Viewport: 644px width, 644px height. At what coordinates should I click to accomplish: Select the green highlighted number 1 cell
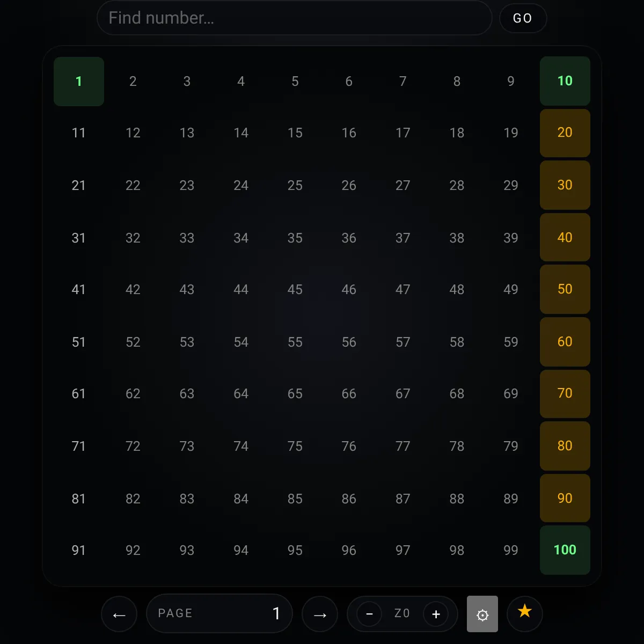(79, 82)
